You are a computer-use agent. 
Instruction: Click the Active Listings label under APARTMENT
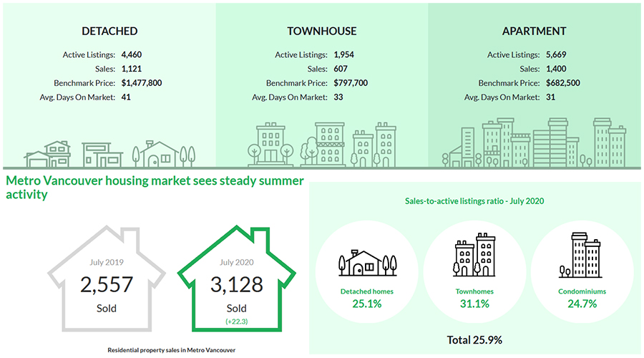click(513, 54)
